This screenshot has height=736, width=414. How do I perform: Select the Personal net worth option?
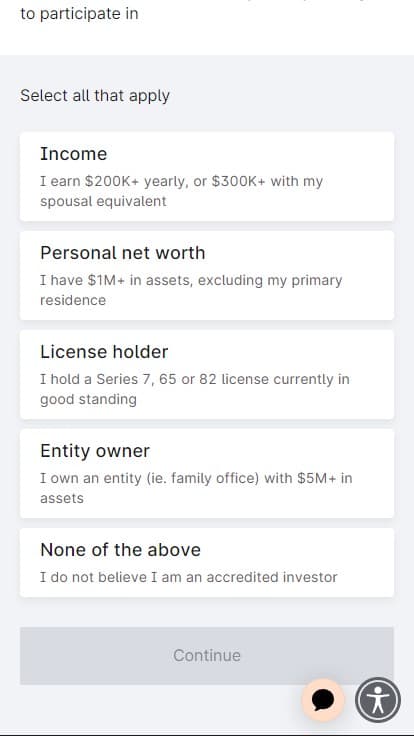click(x=207, y=276)
